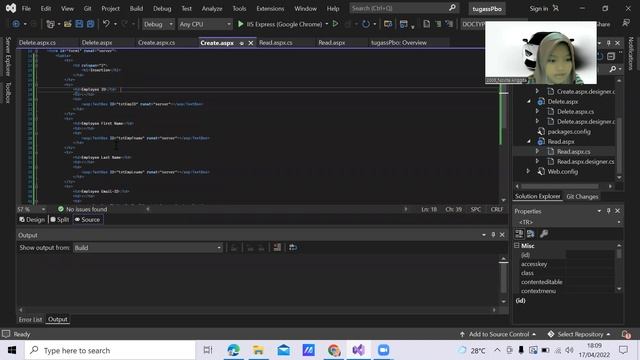The height and width of the screenshot is (360, 640).
Task: Open the File menu
Action: click(x=26, y=8)
